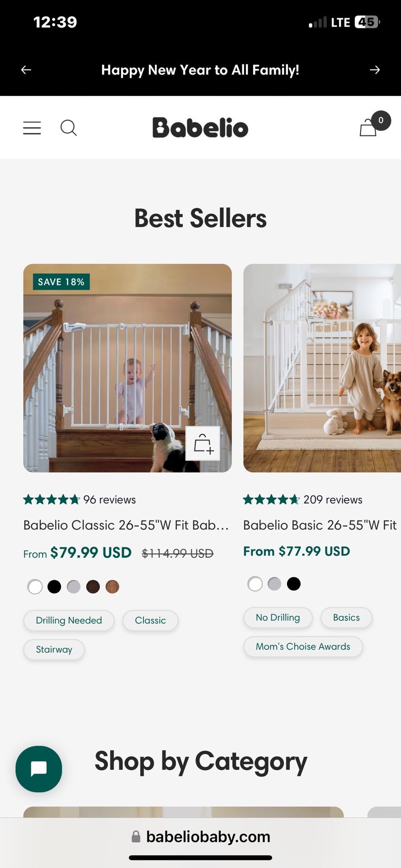401x868 pixels.
Task: View the Babelio Basic gate product image
Action: pyautogui.click(x=322, y=368)
